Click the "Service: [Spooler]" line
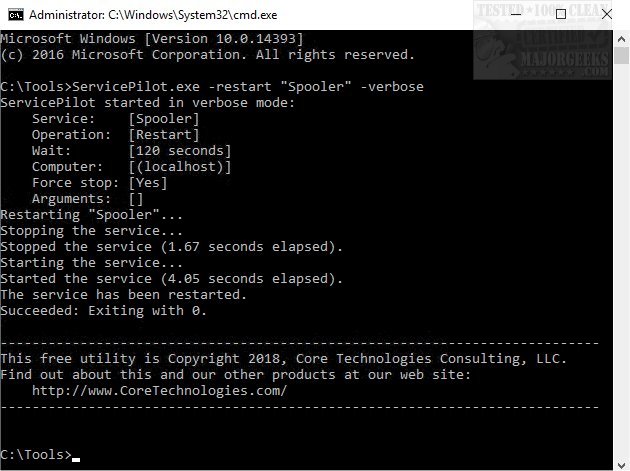 115,119
